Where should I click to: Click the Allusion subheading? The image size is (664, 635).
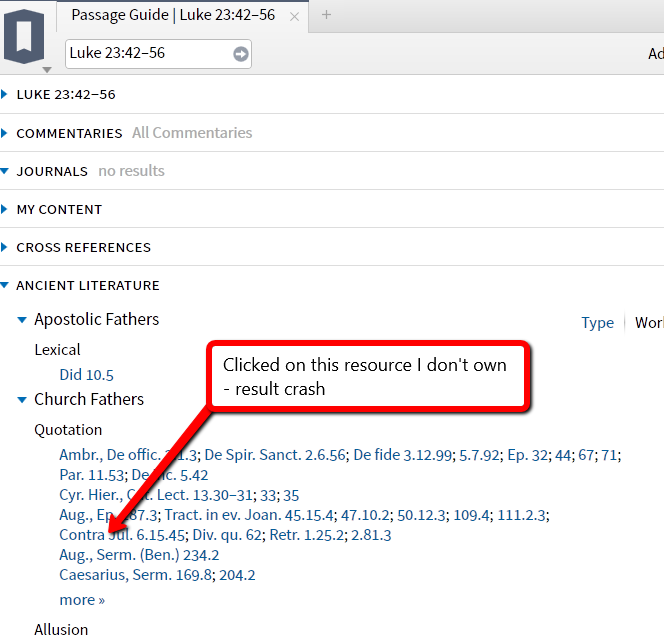point(61,629)
